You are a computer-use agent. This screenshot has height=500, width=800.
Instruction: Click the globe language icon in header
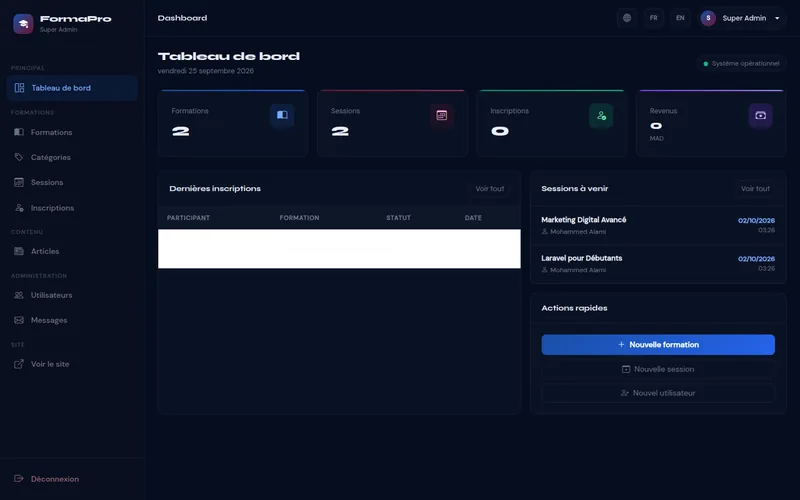627,18
